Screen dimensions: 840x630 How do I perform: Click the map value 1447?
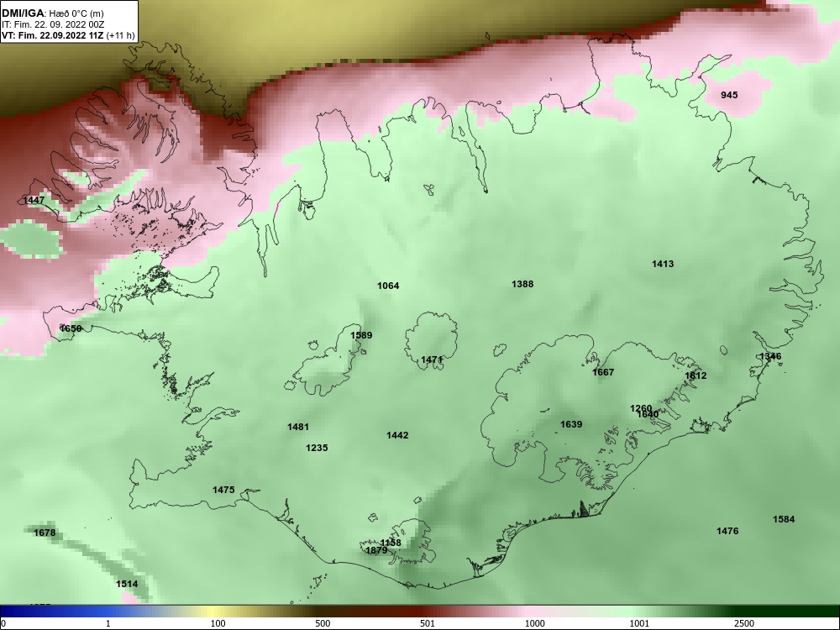coord(34,201)
